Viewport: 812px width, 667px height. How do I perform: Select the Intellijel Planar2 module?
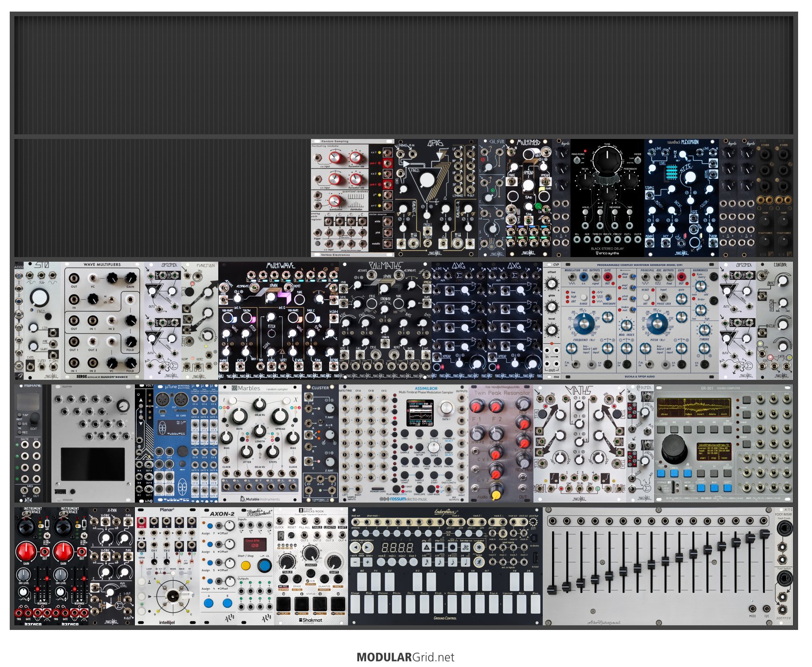pyautogui.click(x=167, y=566)
